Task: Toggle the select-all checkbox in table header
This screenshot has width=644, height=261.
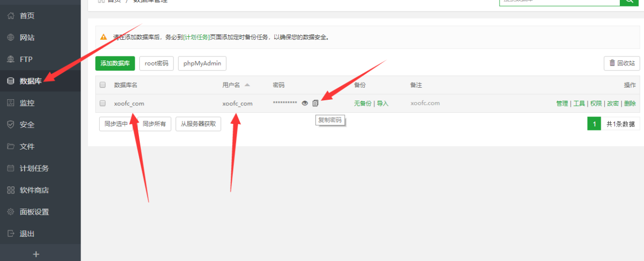Action: (103, 85)
